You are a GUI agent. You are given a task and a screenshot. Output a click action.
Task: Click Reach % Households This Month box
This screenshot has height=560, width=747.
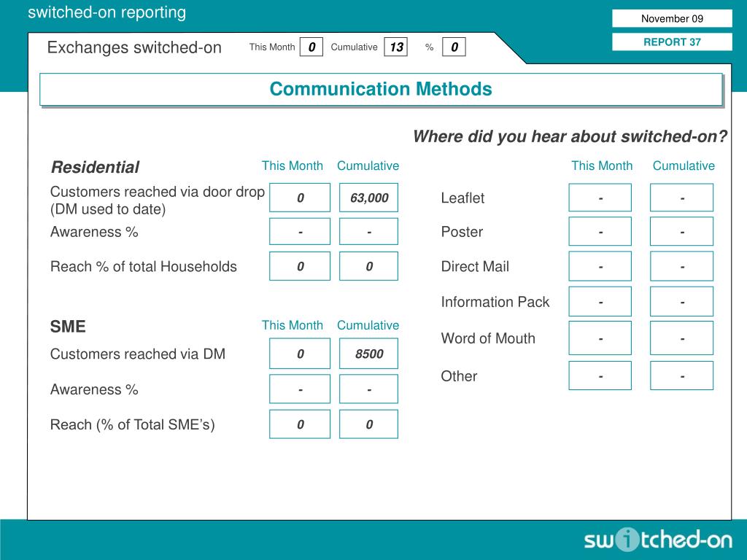point(300,266)
